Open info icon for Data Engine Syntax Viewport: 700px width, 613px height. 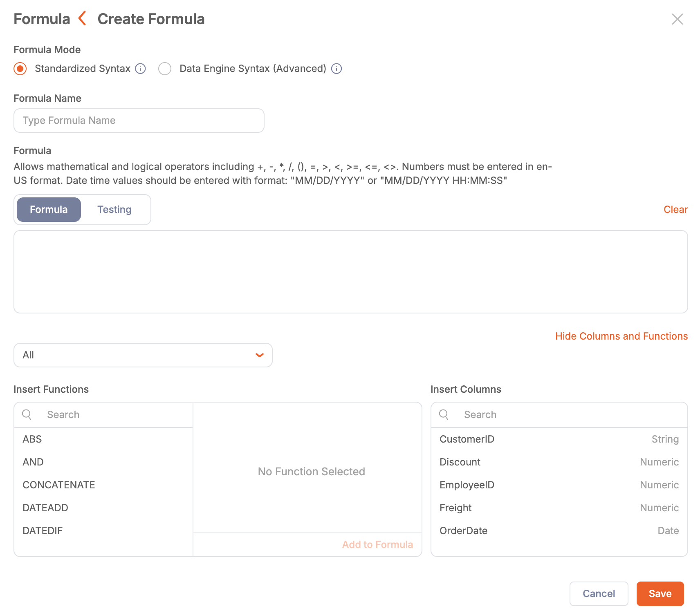336,69
